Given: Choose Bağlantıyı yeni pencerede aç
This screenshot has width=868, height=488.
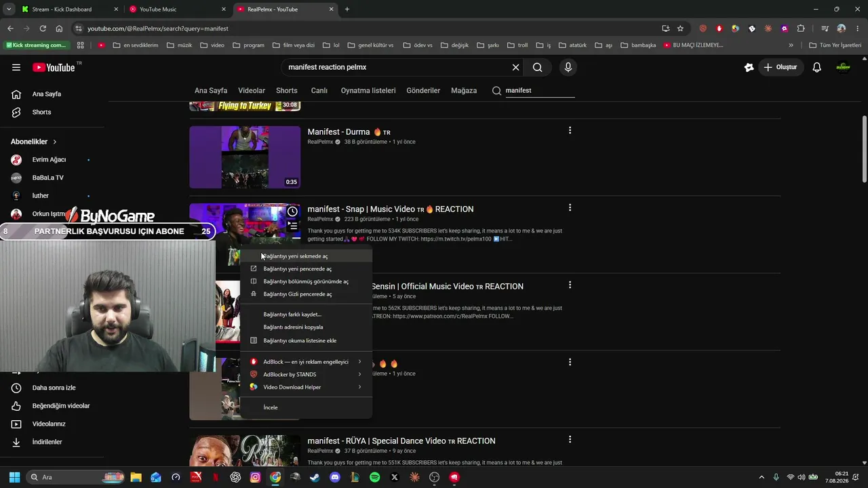Looking at the screenshot, I should (306, 269).
